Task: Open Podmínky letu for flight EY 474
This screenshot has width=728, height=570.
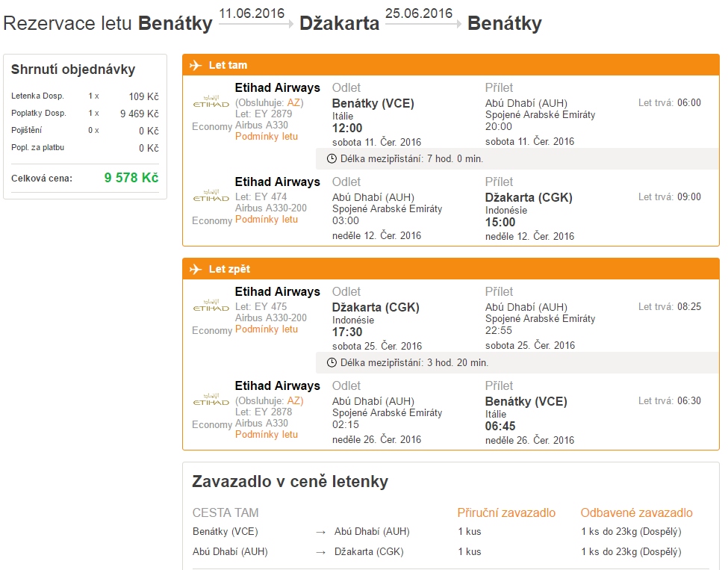Action: pos(267,220)
